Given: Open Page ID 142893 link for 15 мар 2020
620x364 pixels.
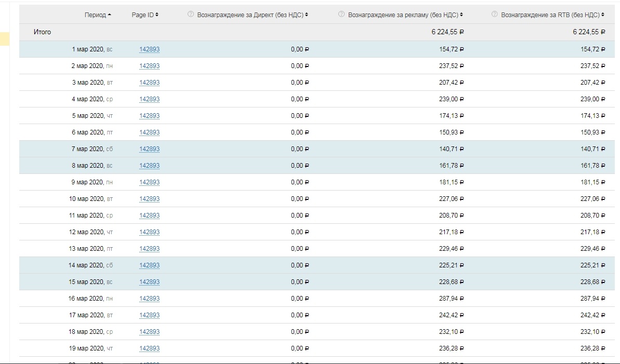Looking at the screenshot, I should click(x=150, y=282).
